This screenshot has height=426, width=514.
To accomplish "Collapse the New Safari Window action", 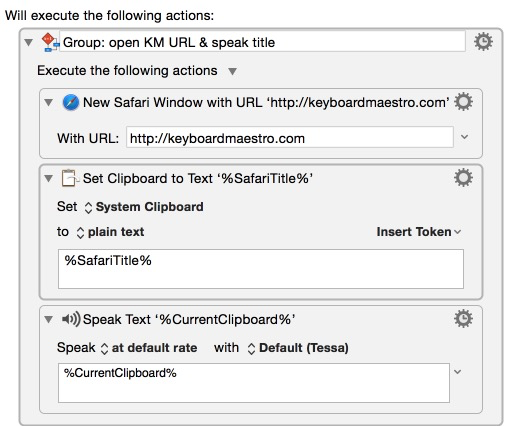I will click(49, 102).
